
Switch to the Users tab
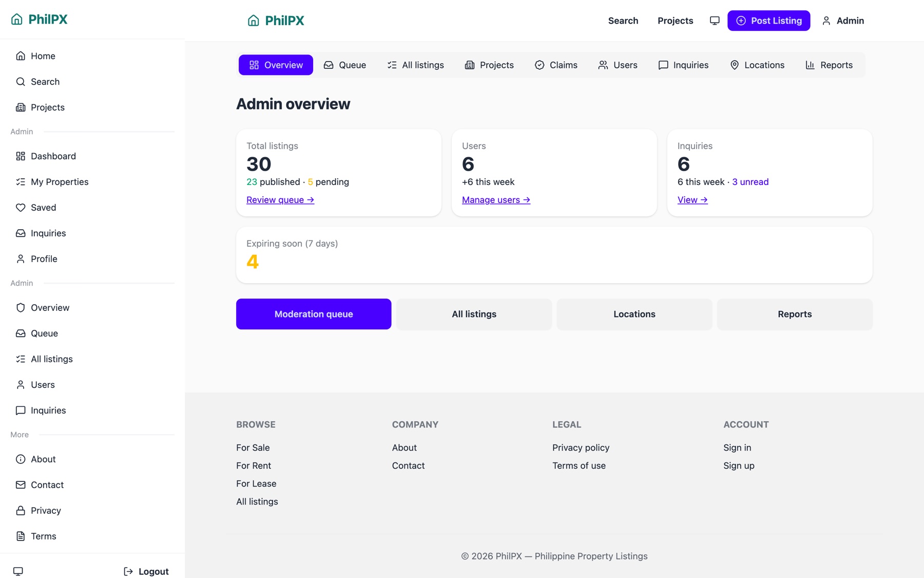coord(618,65)
